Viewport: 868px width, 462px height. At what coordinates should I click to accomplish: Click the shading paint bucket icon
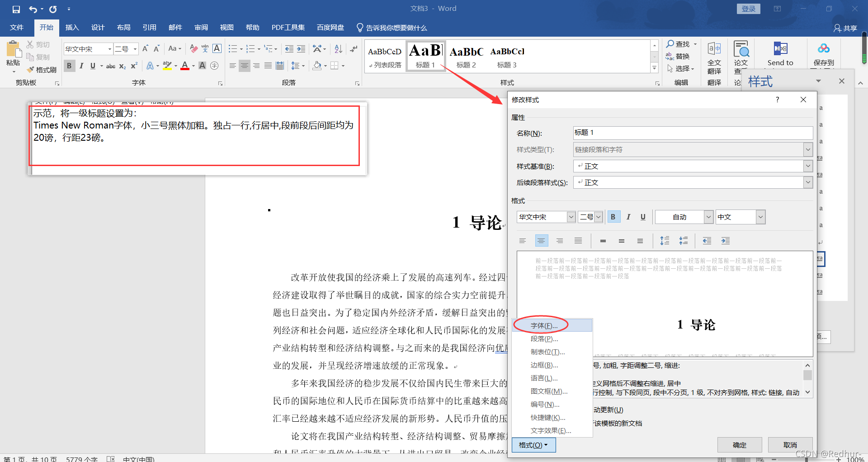click(x=317, y=66)
